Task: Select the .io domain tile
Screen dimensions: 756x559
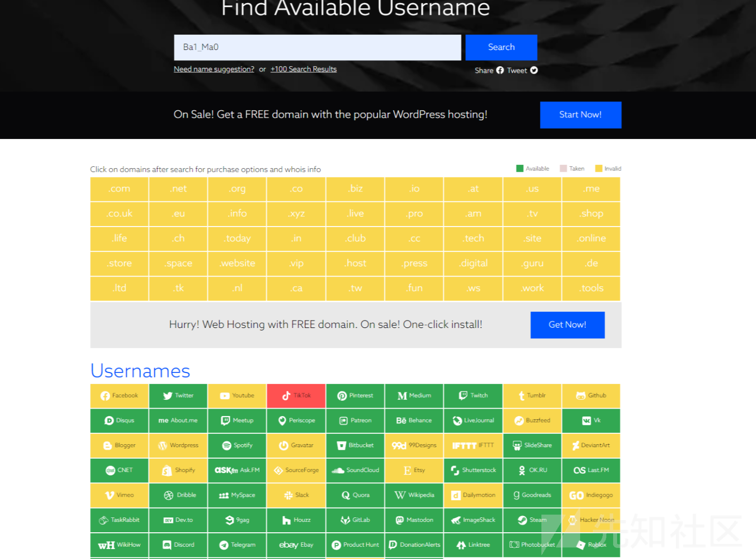Action: pyautogui.click(x=414, y=189)
